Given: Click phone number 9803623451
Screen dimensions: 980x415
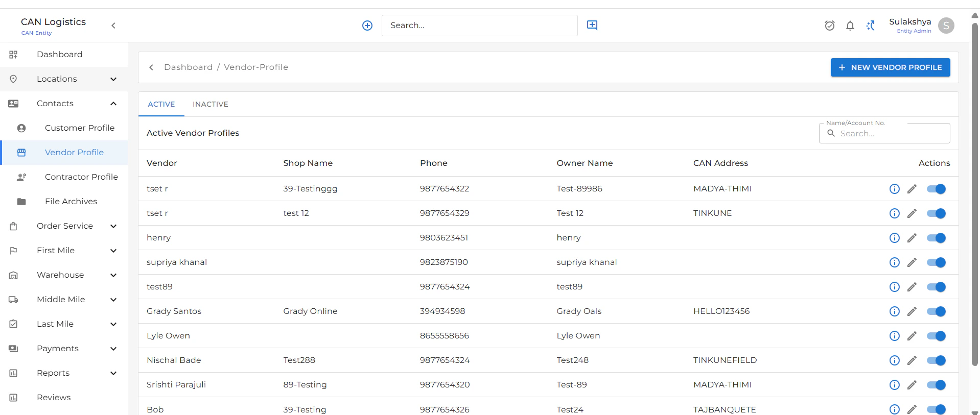Looking at the screenshot, I should coord(444,238).
